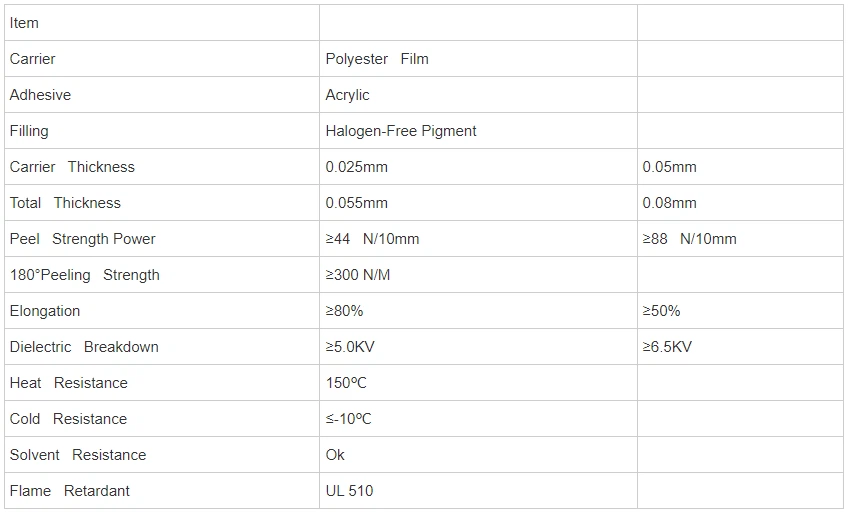This screenshot has height=513, width=848.
Task: Select the ≥6.5KV dielectric breakdown cell
Action: [740, 347]
